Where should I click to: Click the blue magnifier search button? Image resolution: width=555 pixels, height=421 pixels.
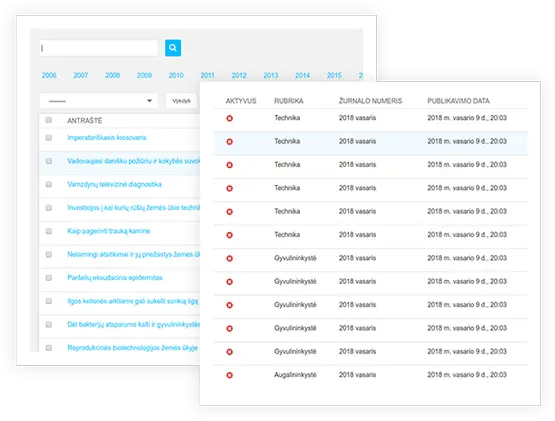click(173, 48)
